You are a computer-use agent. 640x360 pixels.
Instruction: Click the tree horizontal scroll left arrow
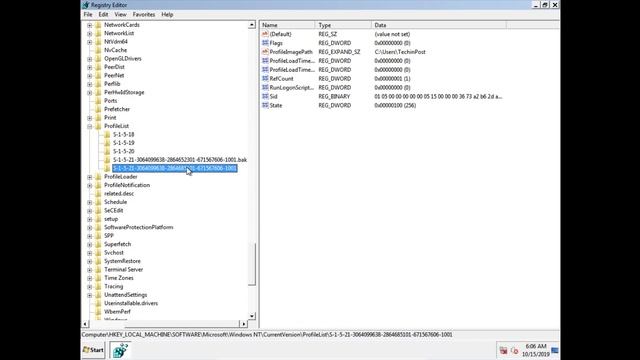pyautogui.click(x=85, y=324)
